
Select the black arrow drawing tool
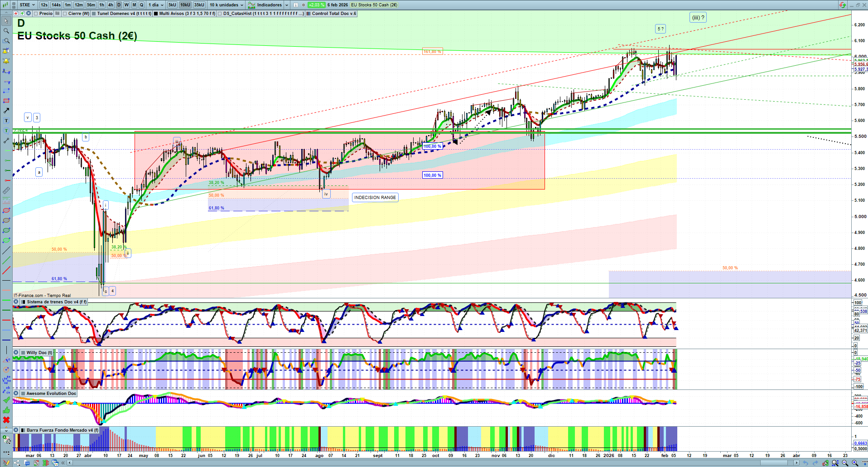6,111
